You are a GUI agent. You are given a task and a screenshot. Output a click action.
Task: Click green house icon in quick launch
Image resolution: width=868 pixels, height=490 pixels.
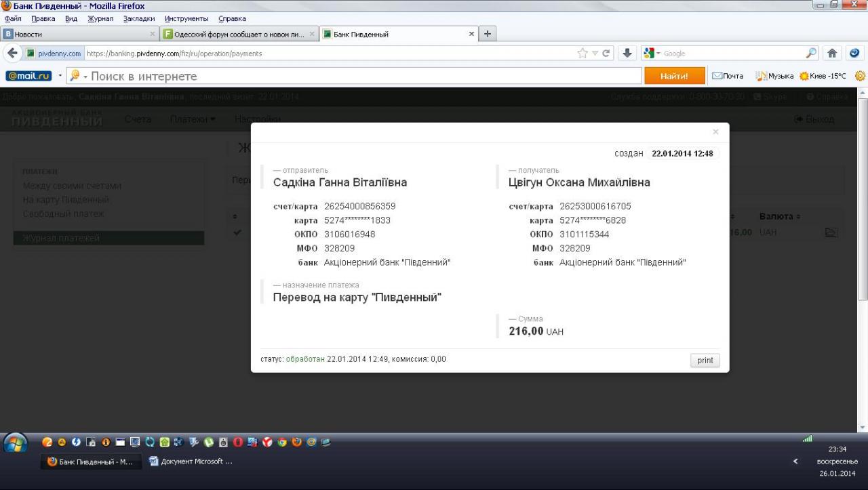tap(164, 442)
